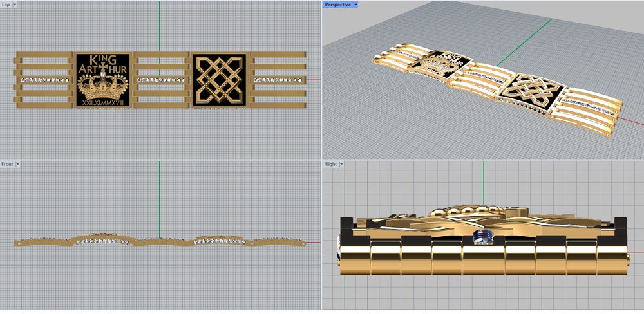Select the middle link gem row in Top view
This screenshot has width=644, height=314.
pos(161,80)
